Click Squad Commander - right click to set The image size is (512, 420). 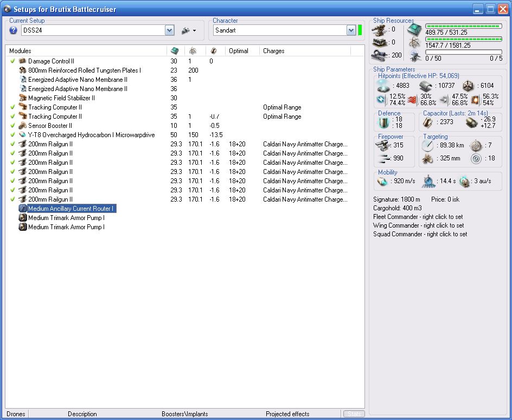[x=420, y=234]
